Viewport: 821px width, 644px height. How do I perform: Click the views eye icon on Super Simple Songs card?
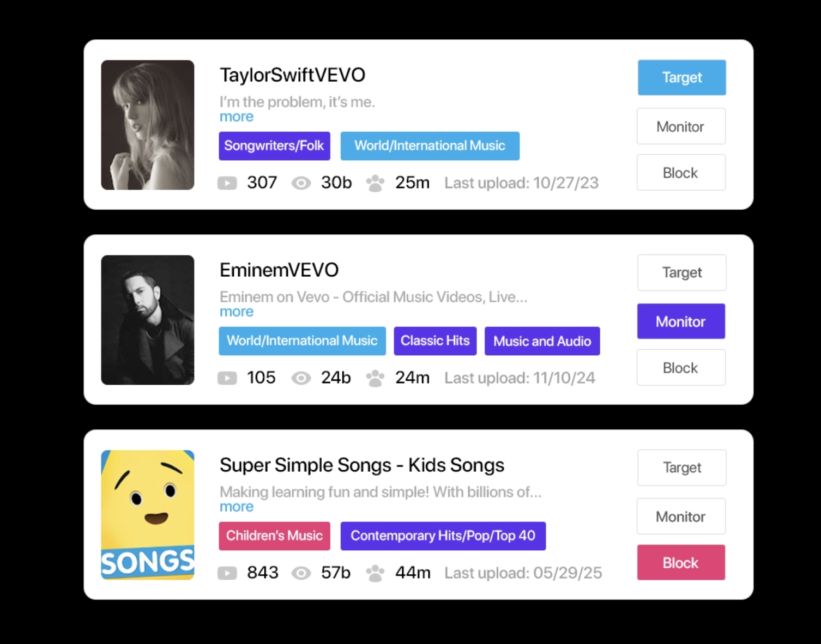click(x=301, y=573)
